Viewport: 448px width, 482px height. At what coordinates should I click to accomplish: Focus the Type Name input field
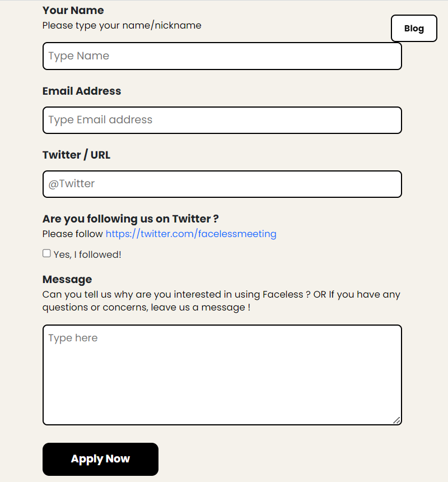pyautogui.click(x=222, y=56)
